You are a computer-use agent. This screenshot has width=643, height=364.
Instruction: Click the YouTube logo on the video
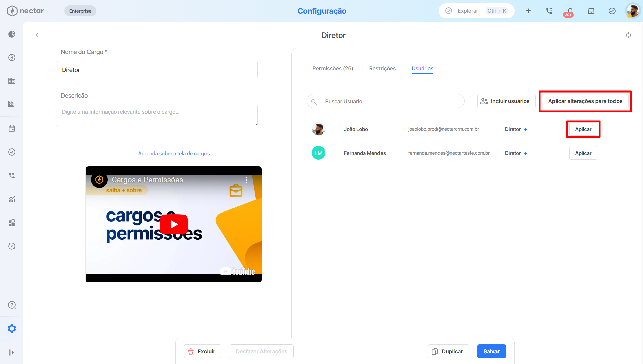click(x=238, y=271)
